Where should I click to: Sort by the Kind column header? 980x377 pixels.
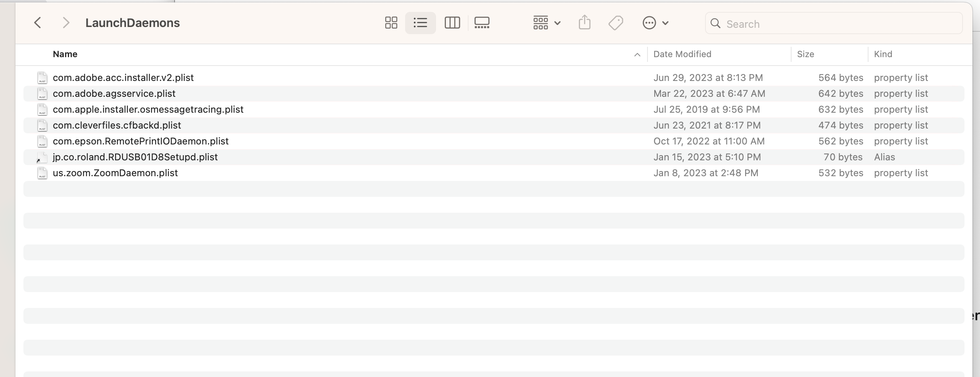point(883,54)
